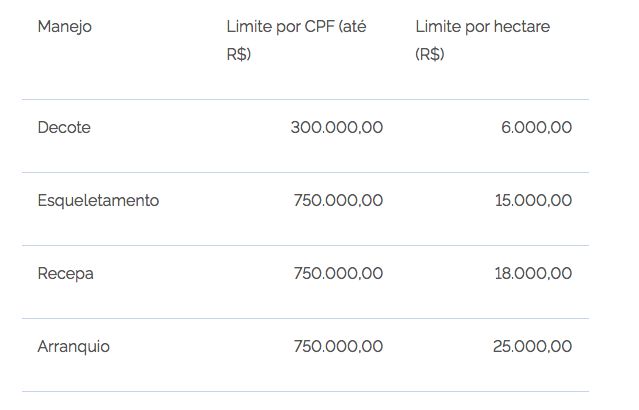This screenshot has width=639, height=410.
Task: Click the Manejo column header
Action: 64,27
